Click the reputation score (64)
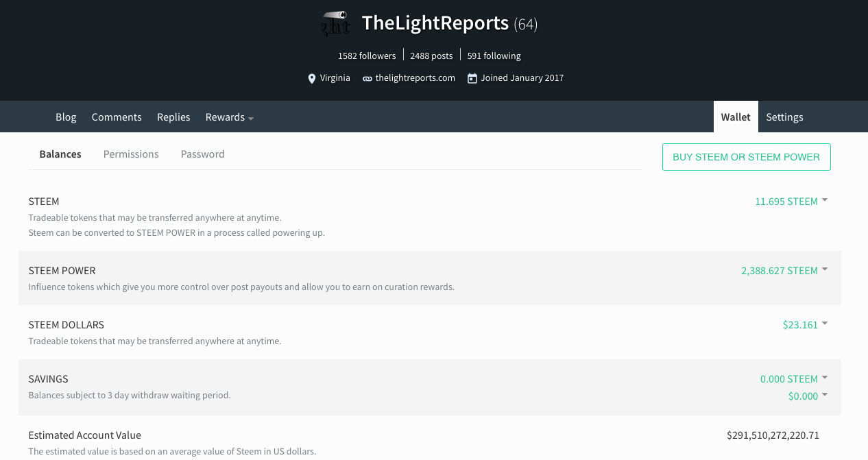This screenshot has width=868, height=460. point(526,25)
